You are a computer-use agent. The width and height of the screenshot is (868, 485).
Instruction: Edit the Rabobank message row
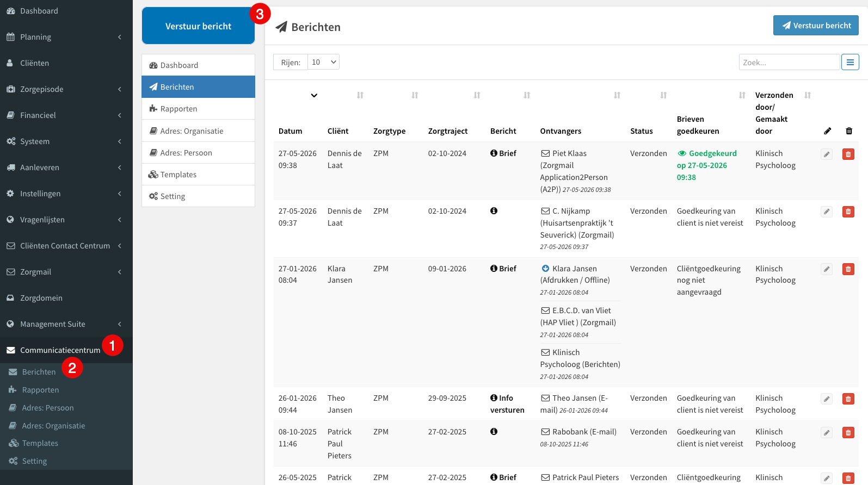[827, 433]
